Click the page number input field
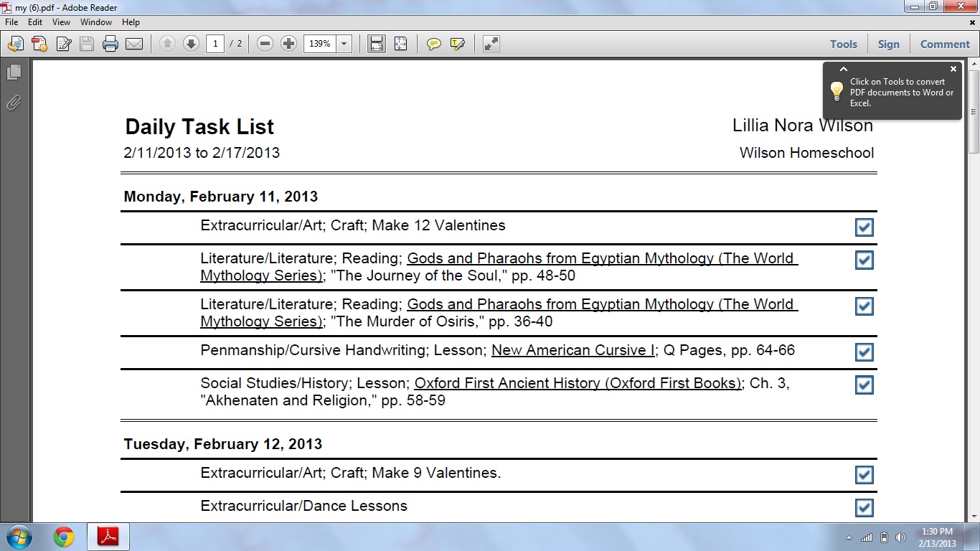Screen dimensions: 980x551 click(215, 44)
